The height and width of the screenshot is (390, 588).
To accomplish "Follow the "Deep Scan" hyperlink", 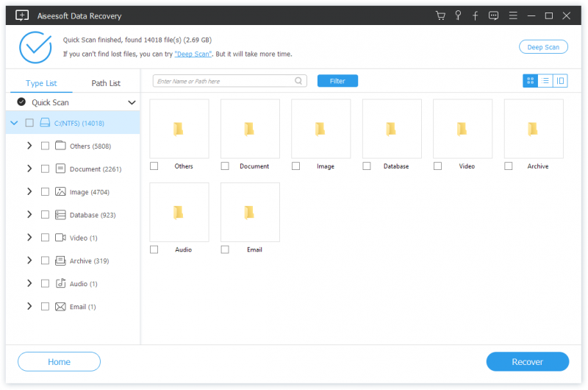I will click(x=193, y=54).
